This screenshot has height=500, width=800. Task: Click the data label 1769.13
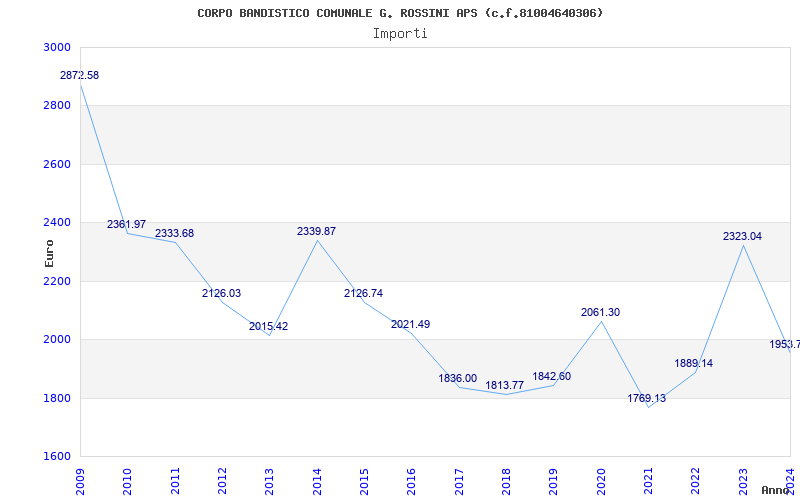647,398
